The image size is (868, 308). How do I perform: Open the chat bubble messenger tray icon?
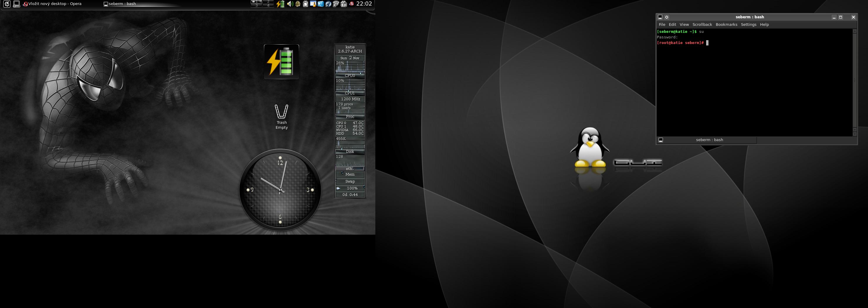tap(336, 4)
